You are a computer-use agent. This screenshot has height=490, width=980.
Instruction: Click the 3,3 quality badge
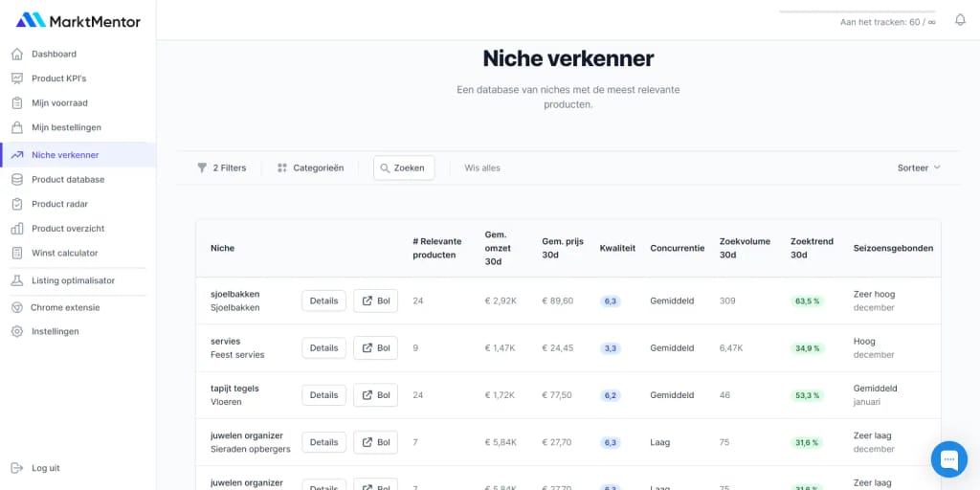pos(611,348)
